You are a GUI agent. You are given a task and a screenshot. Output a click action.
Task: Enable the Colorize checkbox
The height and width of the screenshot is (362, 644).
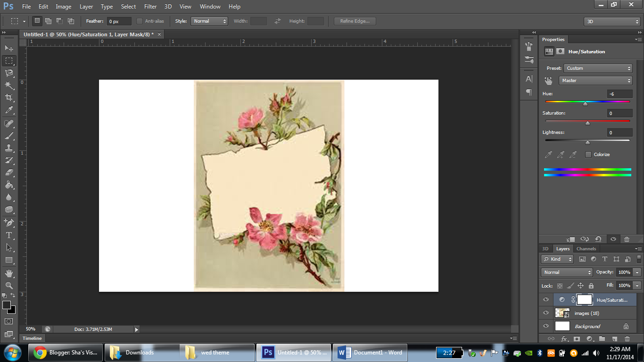pyautogui.click(x=588, y=155)
